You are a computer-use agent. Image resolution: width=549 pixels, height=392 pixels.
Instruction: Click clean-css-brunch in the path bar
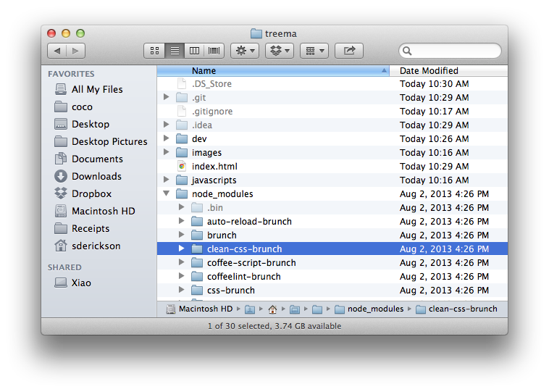[456, 309]
